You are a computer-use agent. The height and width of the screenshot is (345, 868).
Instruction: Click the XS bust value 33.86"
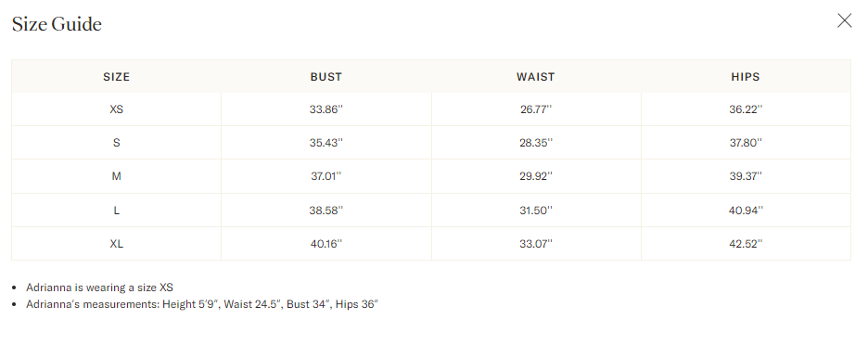click(326, 109)
